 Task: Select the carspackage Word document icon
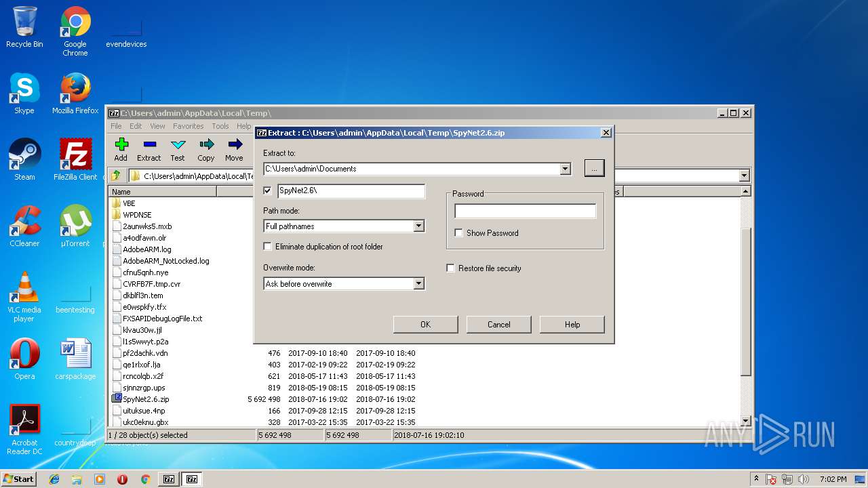coord(75,359)
